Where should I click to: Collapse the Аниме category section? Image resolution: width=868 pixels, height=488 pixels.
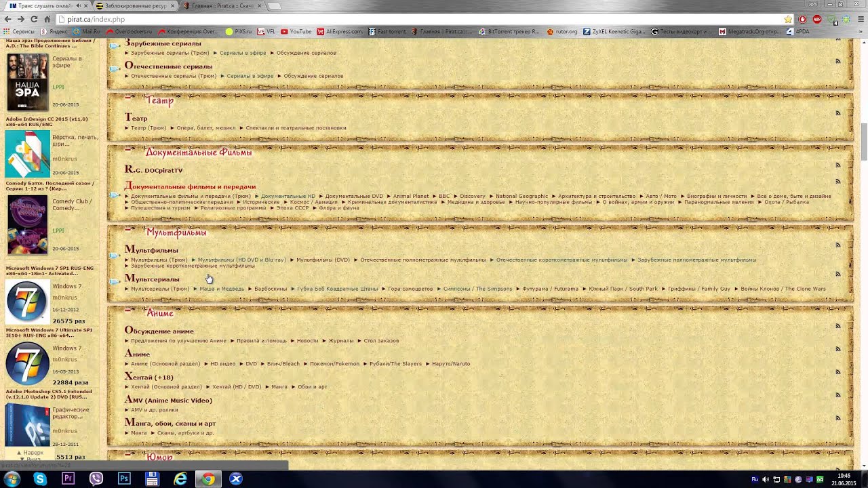(x=127, y=310)
